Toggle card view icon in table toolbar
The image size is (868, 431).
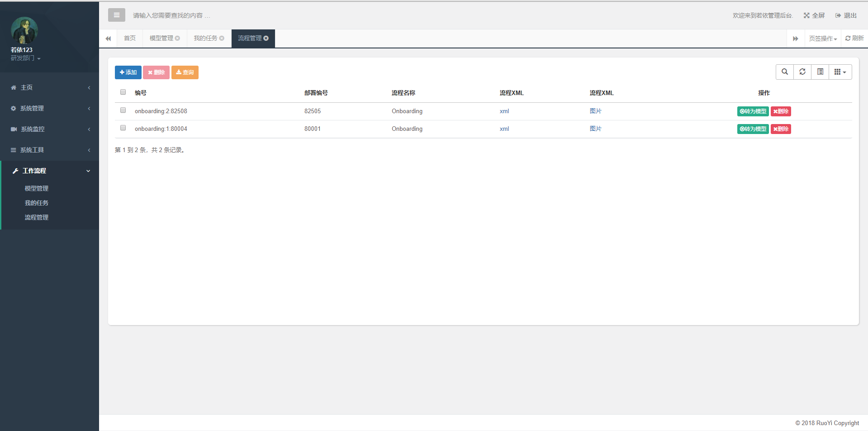click(820, 72)
